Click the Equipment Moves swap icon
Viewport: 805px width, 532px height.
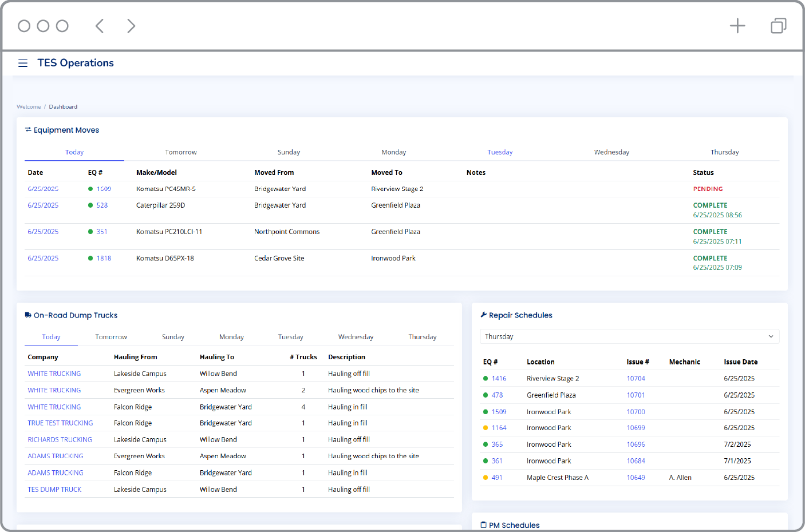tap(28, 130)
